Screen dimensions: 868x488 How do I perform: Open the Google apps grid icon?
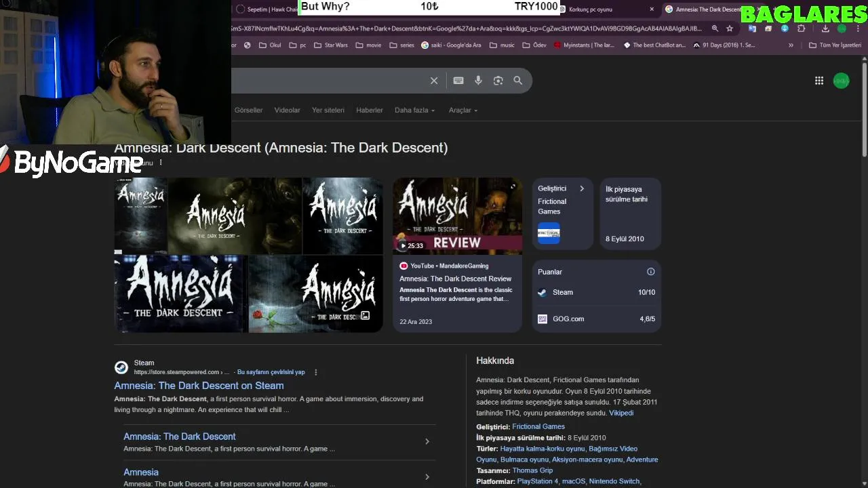pyautogui.click(x=819, y=81)
